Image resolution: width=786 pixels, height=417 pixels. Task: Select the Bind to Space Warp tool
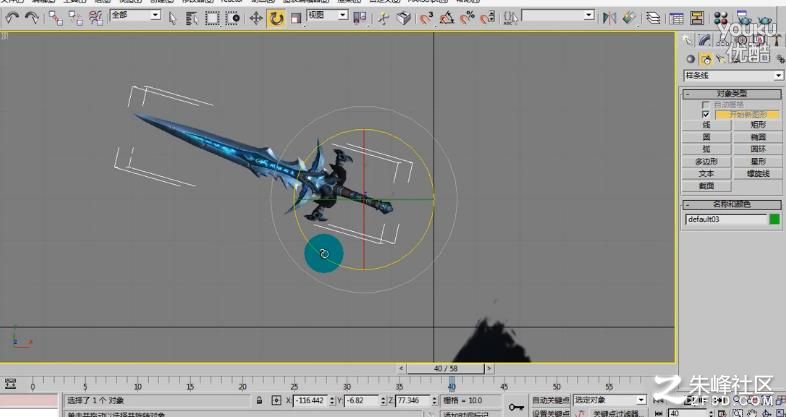[x=96, y=19]
